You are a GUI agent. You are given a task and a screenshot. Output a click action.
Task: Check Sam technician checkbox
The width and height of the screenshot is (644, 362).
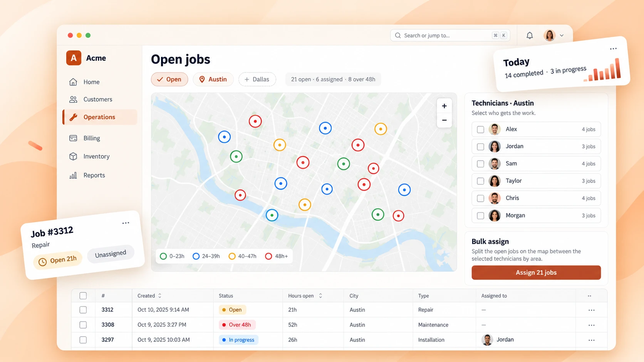pyautogui.click(x=480, y=164)
